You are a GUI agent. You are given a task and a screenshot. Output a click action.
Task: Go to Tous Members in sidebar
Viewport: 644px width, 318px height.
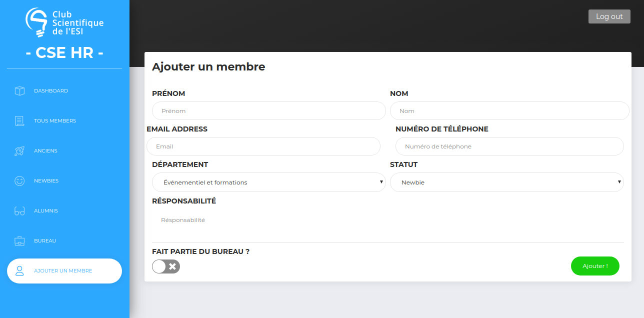[64, 121]
